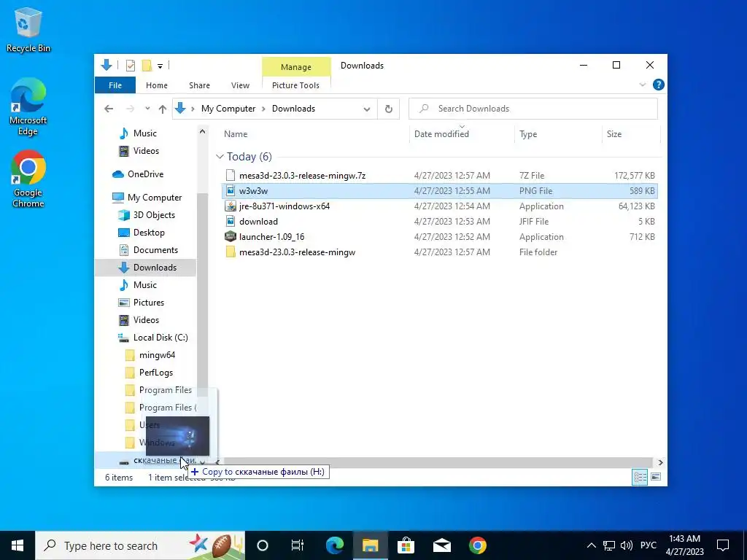
Task: Open the Windows Start menu
Action: 18,545
